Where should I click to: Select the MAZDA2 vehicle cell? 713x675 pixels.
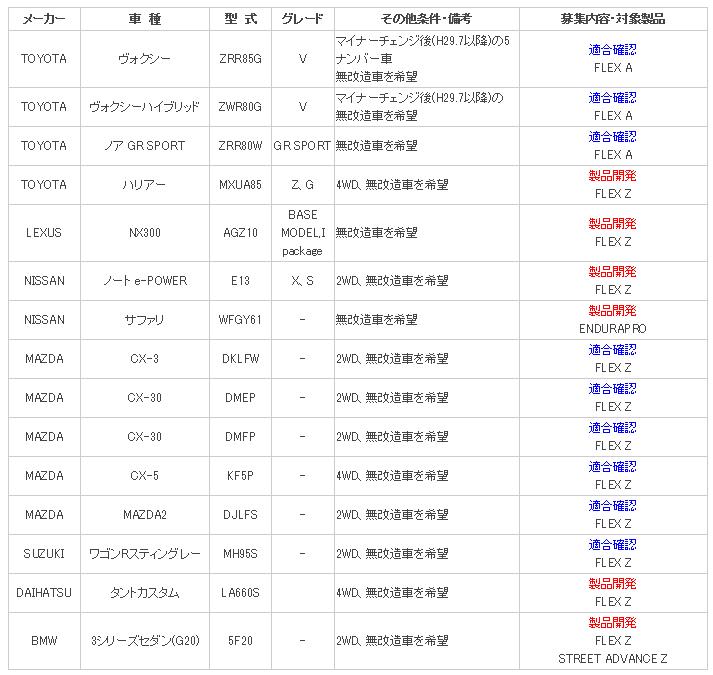(145, 515)
